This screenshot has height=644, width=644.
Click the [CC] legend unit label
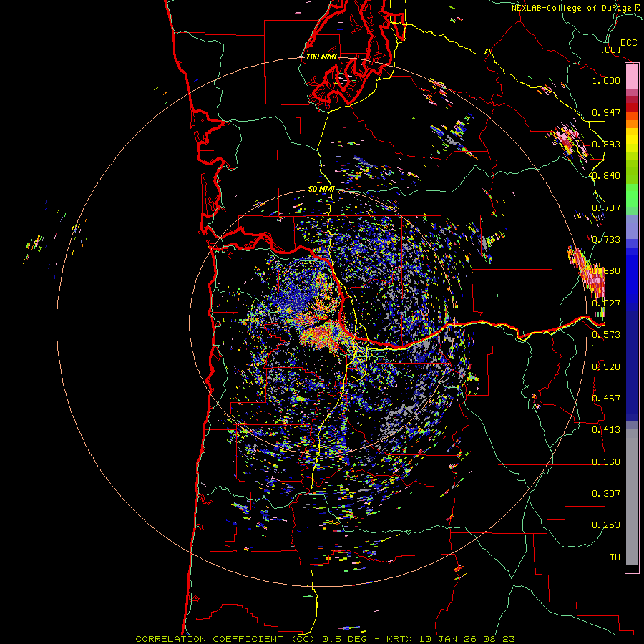click(610, 49)
